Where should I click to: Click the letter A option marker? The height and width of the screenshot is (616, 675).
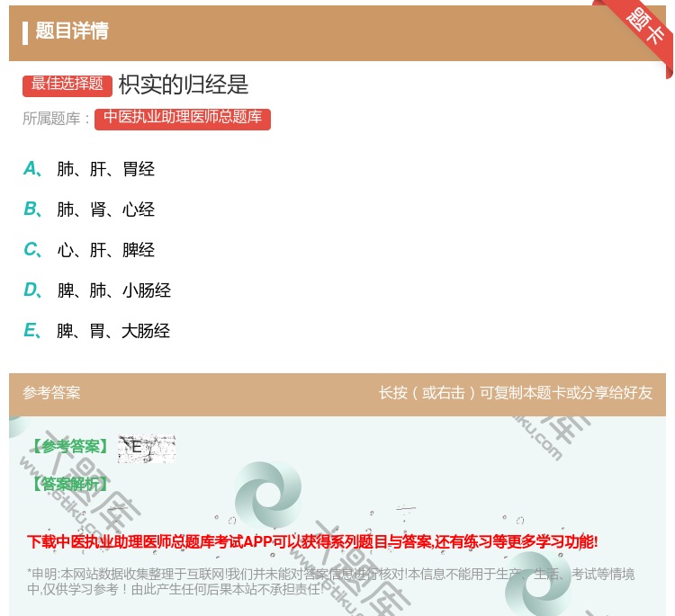31,169
